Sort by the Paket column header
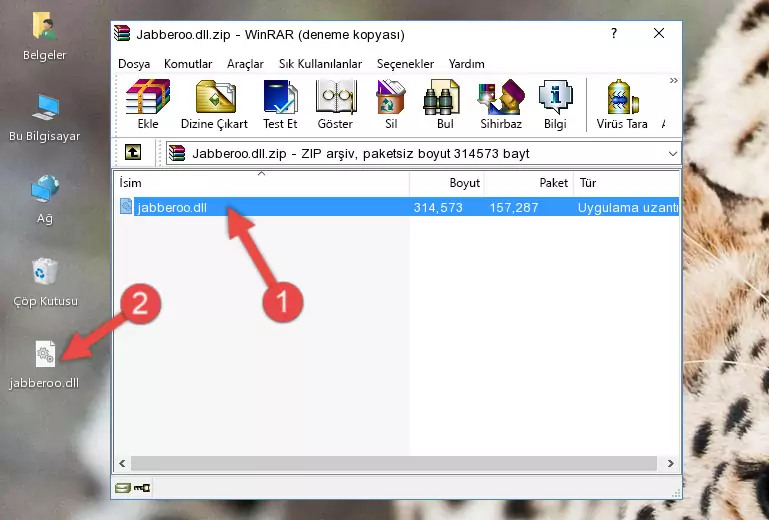 [x=529, y=182]
